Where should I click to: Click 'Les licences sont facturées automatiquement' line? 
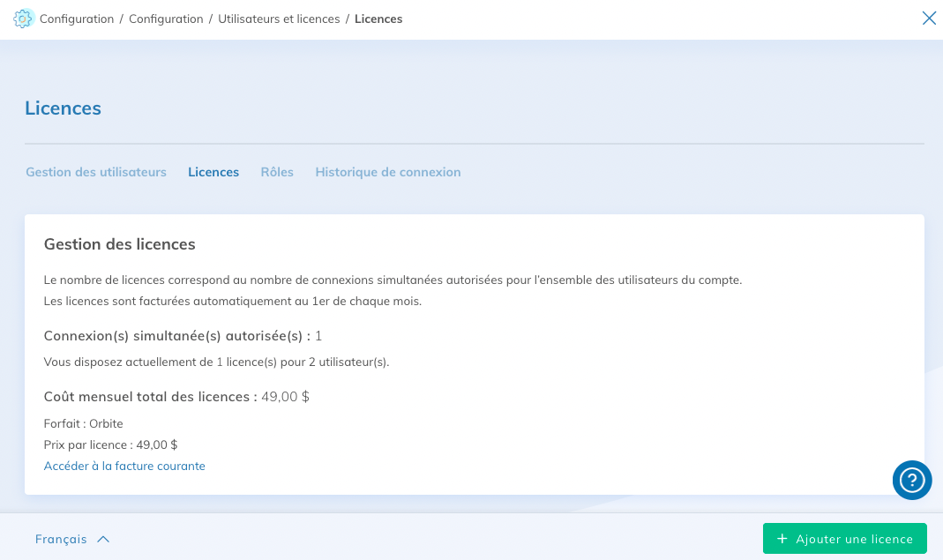coord(233,302)
